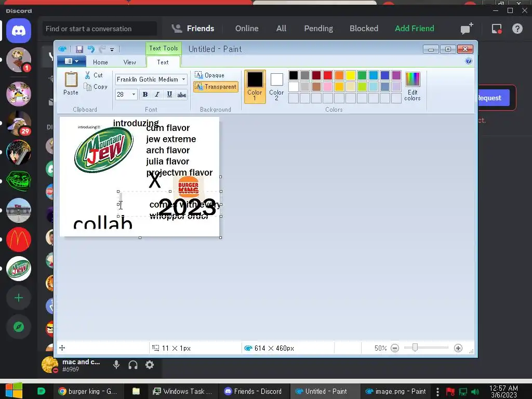Open the All friends tab in Discord
The height and width of the screenshot is (399, 532).
[281, 29]
